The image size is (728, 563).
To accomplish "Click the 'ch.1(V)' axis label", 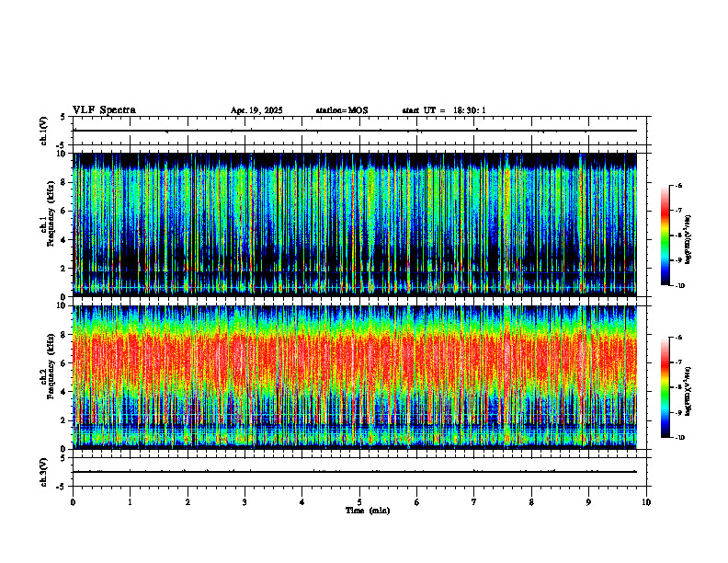I will point(43,131).
